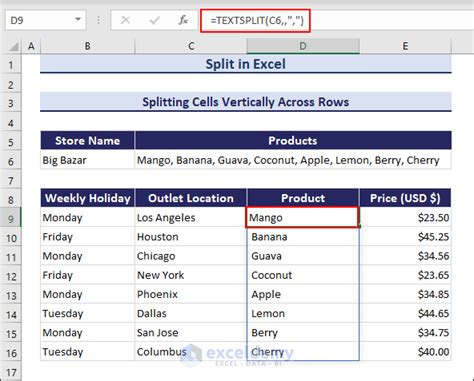Click the formula bar resize dots handle
The height and width of the screenshot is (381, 474).
[x=98, y=20]
